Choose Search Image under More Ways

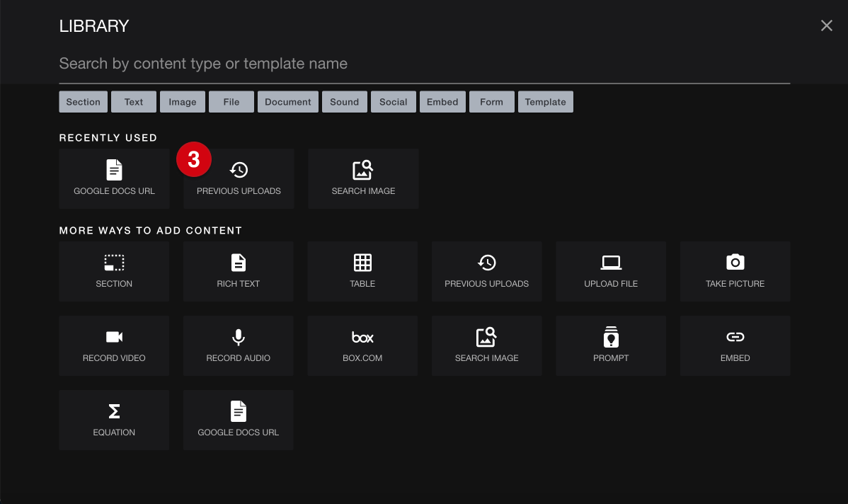click(x=487, y=346)
